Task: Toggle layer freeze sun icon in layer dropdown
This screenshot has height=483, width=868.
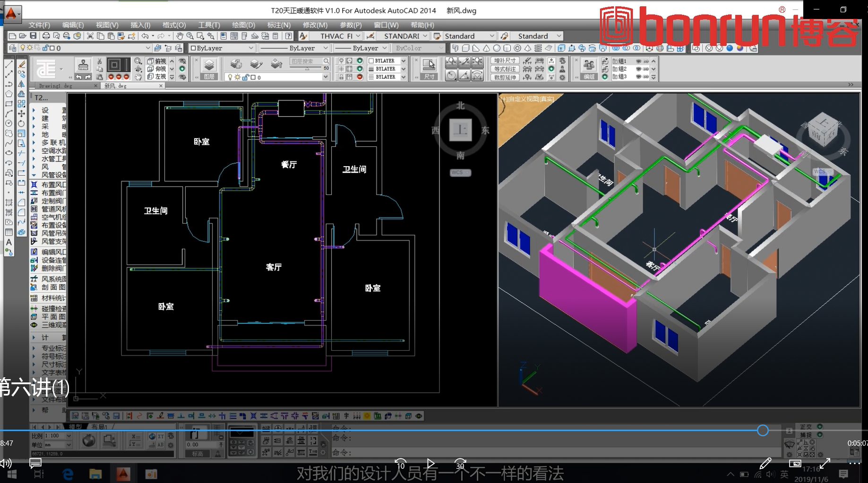Action: (30, 48)
